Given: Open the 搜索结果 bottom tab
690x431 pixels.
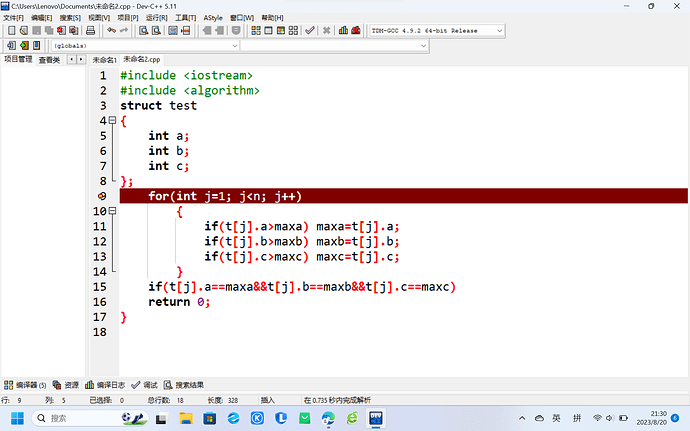Looking at the screenshot, I should [184, 385].
